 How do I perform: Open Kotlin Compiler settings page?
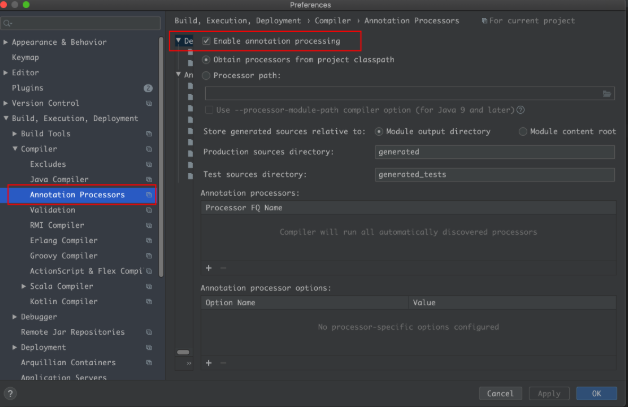pos(64,301)
